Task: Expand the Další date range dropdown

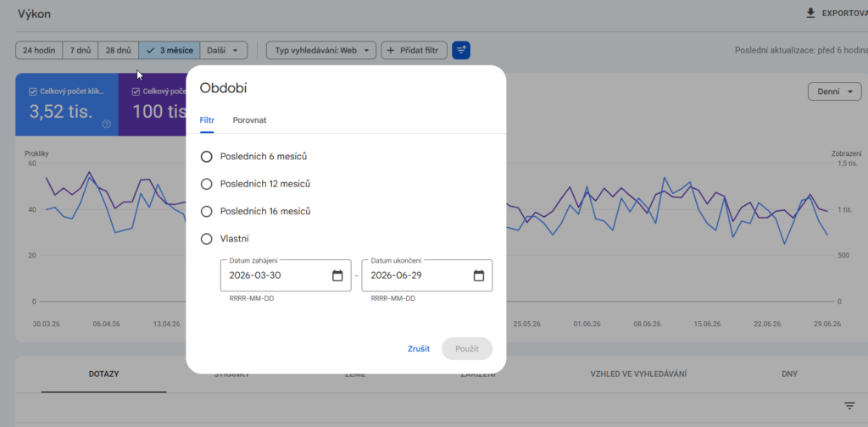Action: tap(224, 50)
